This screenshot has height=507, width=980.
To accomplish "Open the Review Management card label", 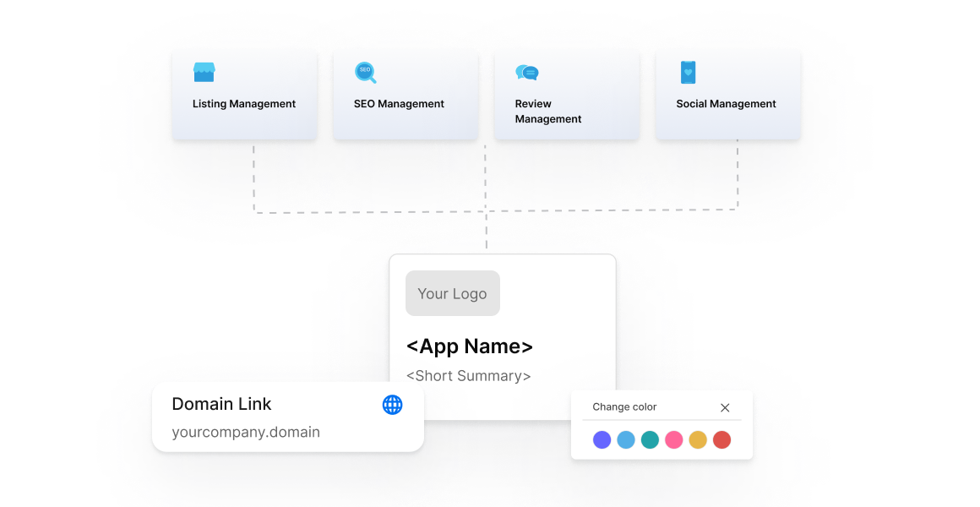I will (548, 112).
